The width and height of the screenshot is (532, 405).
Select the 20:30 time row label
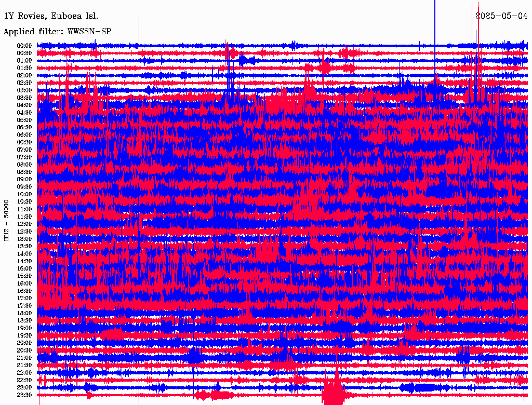point(24,350)
